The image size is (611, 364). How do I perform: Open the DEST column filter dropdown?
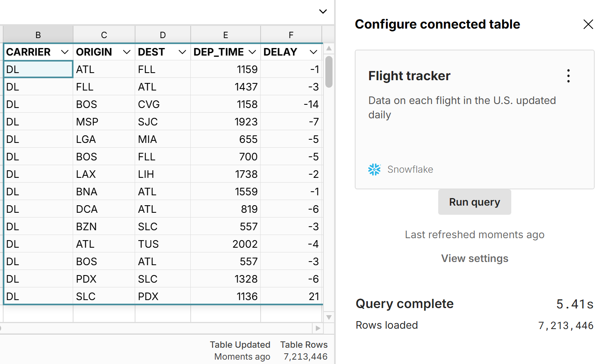pos(182,52)
